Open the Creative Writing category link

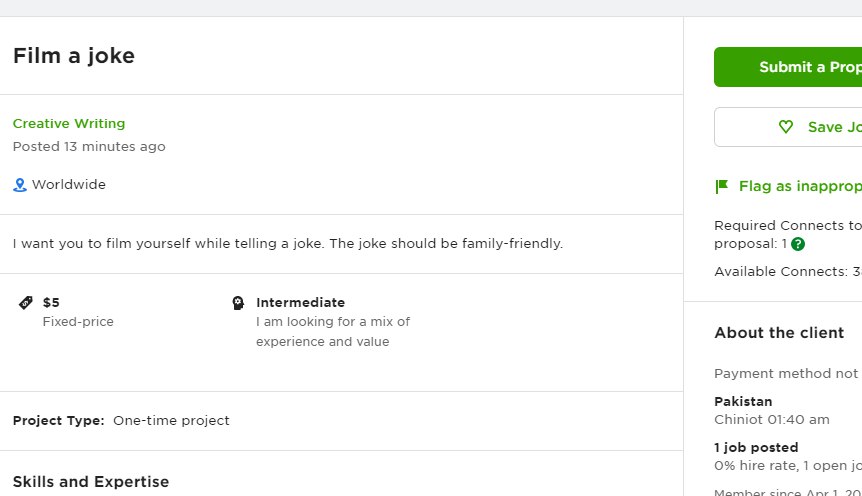coord(69,124)
